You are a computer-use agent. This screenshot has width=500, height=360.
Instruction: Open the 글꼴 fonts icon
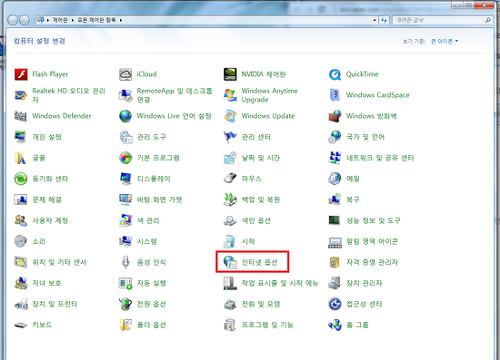[21, 158]
